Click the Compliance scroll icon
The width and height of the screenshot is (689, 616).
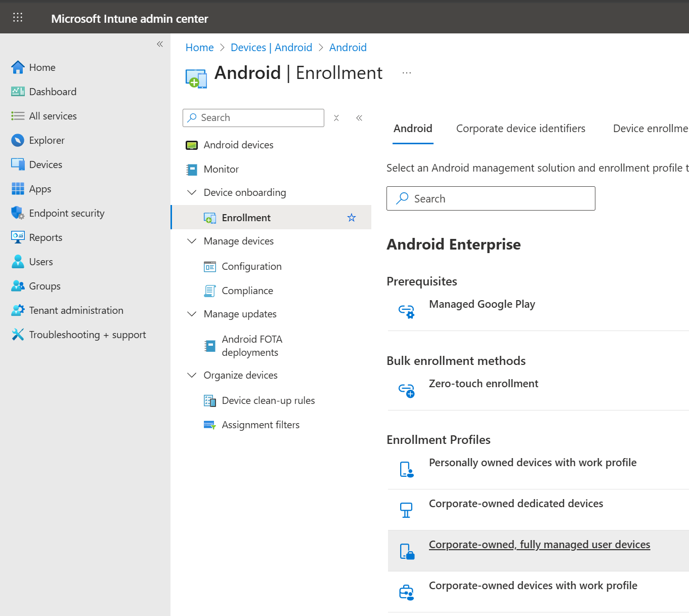click(210, 291)
